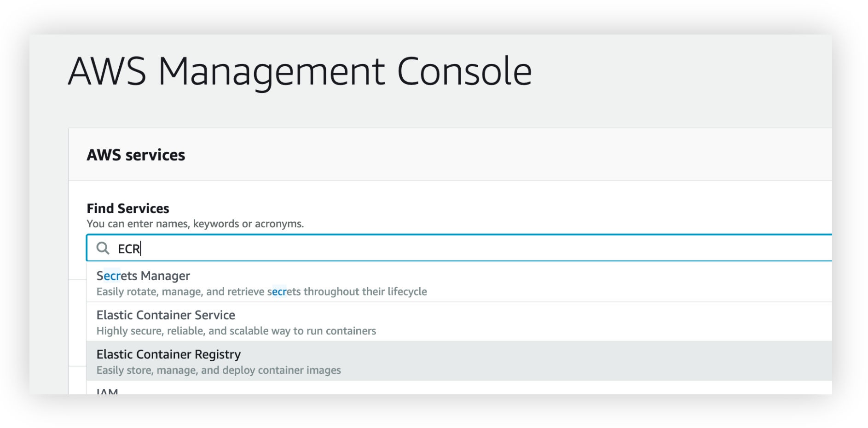The height and width of the screenshot is (428, 868).
Task: Click blank area of the Secrets Manager row
Action: (x=552, y=283)
